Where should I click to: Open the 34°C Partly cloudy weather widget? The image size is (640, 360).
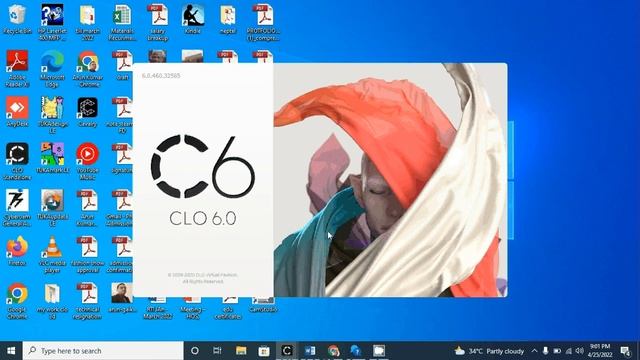tap(490, 351)
